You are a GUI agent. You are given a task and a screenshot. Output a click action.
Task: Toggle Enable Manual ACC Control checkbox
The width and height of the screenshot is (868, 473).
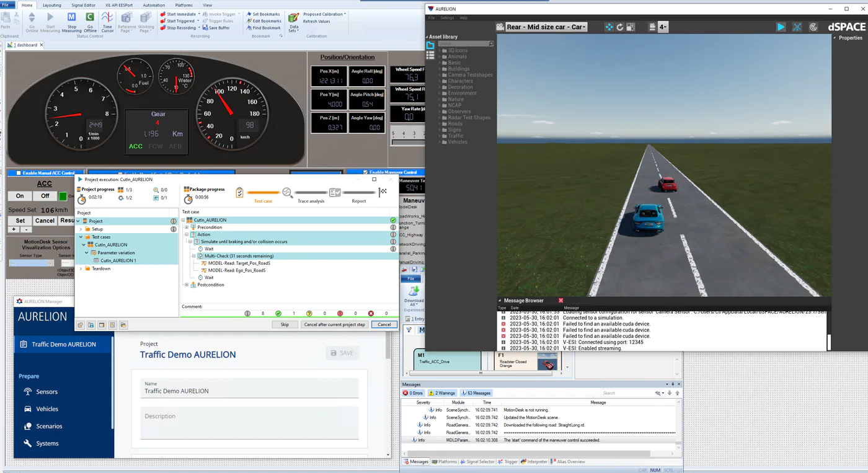coord(19,173)
